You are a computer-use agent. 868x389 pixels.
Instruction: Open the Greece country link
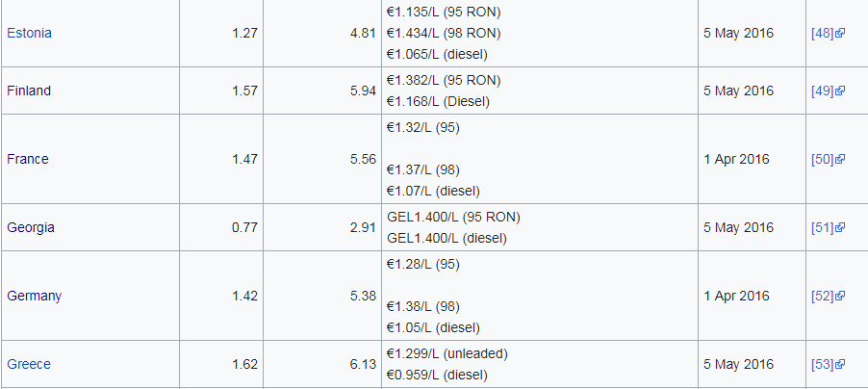(x=29, y=365)
